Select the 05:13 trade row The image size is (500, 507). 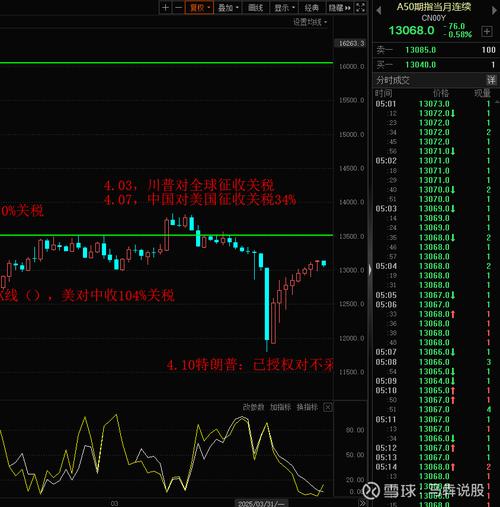click(433, 458)
